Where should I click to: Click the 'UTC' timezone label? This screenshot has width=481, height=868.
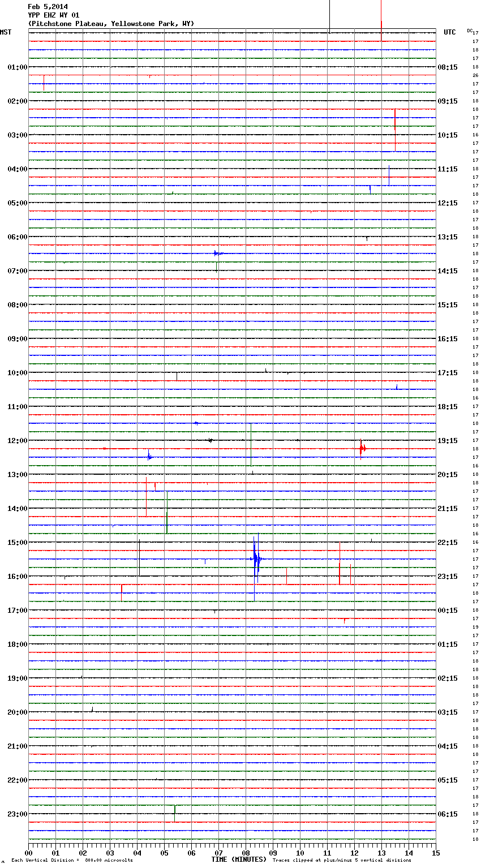pos(450,32)
